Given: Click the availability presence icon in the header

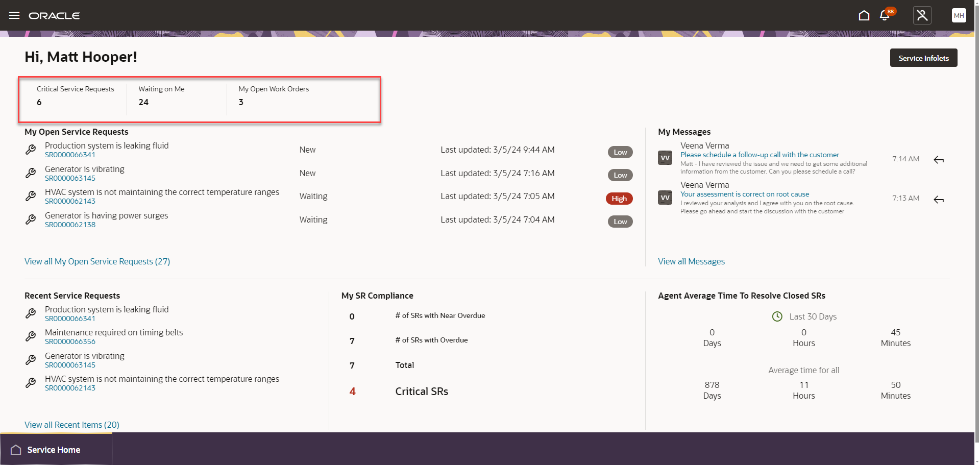Looking at the screenshot, I should (922, 15).
